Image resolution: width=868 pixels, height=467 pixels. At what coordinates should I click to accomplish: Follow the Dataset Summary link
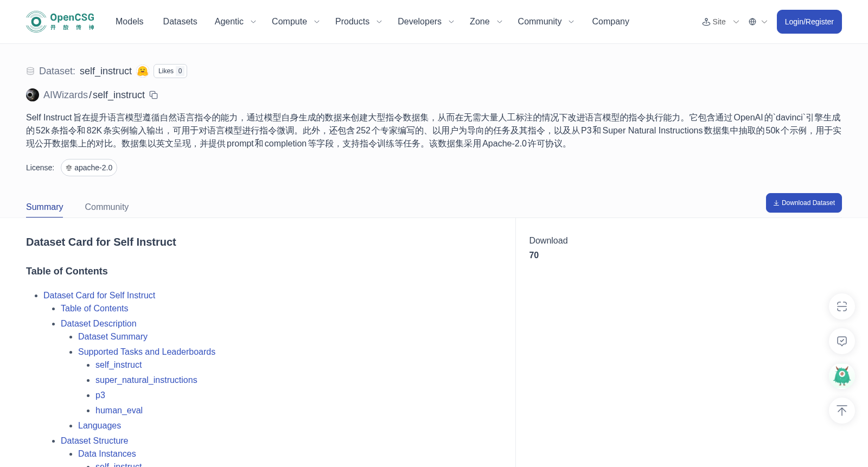[113, 337]
